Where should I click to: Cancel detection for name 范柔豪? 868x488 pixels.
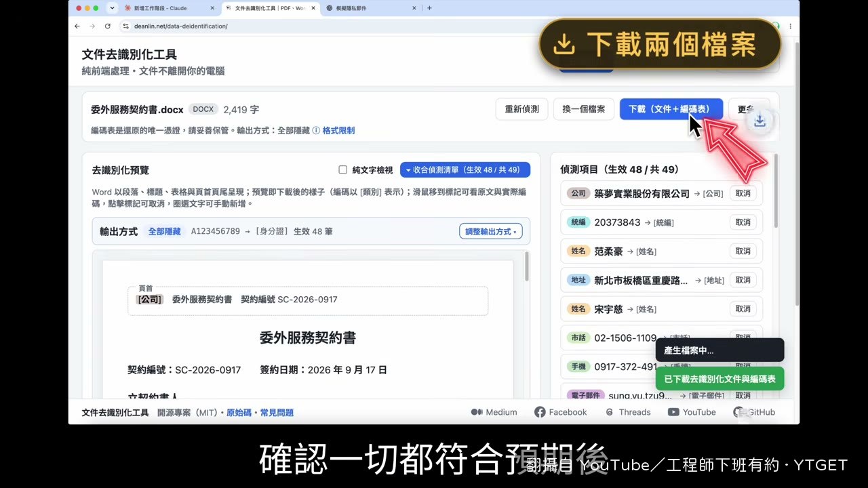(743, 251)
